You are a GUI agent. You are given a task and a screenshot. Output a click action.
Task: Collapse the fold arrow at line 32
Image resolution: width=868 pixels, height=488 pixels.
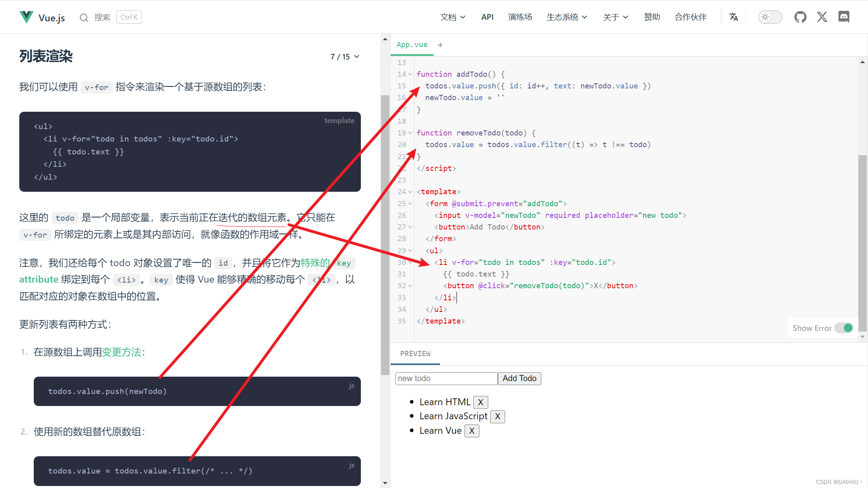pos(410,286)
